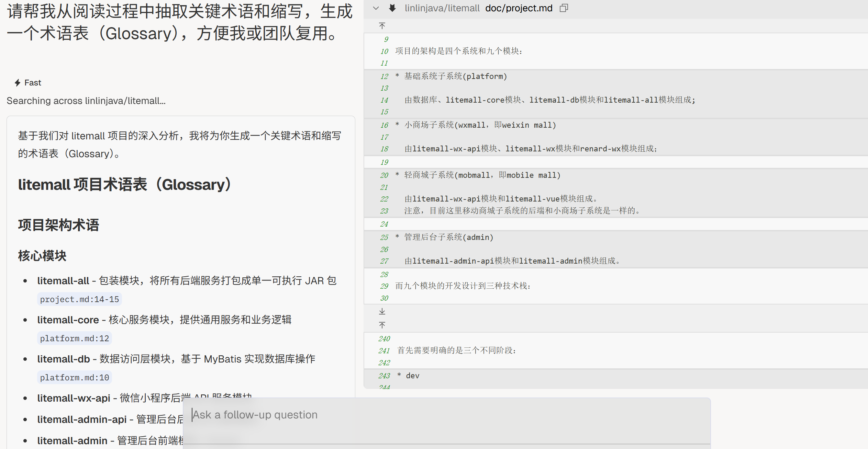868x449 pixels.
Task: Click line 243 containing dev
Action: (x=412, y=376)
